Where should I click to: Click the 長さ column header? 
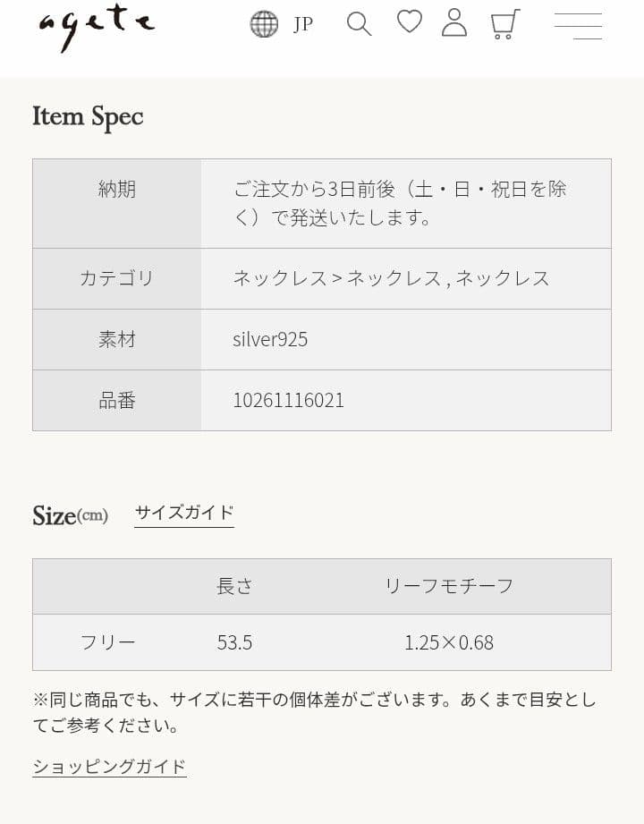[x=235, y=587]
